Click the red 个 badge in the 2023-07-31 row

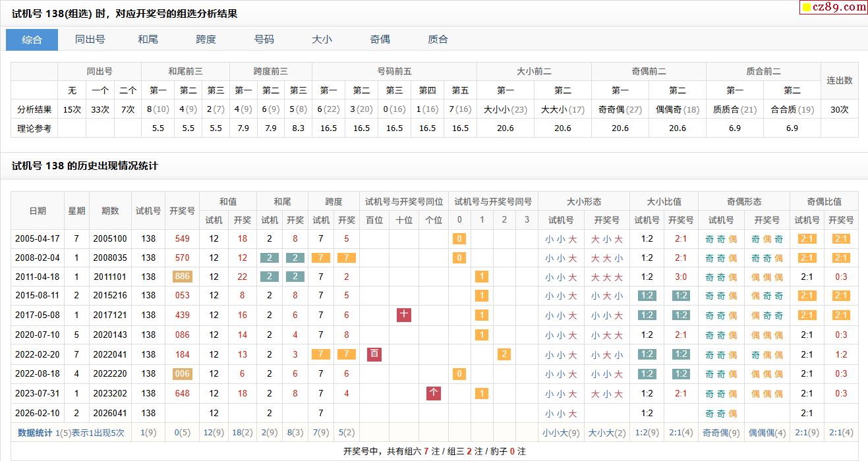434,394
